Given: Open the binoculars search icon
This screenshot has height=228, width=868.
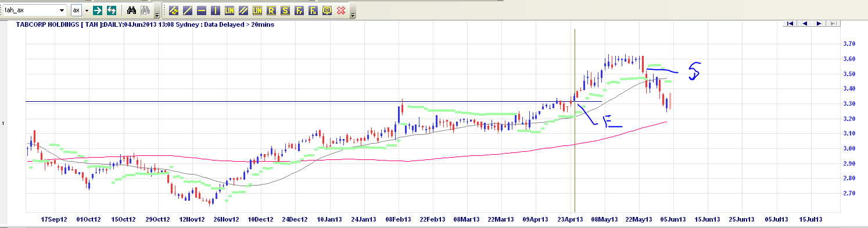Looking at the screenshot, I should (x=131, y=10).
